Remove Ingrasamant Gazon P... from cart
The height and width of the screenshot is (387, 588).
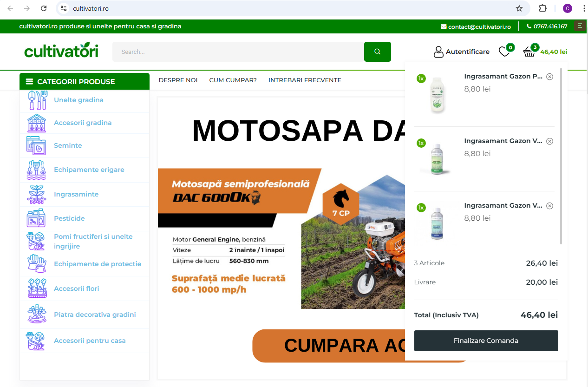(x=550, y=77)
